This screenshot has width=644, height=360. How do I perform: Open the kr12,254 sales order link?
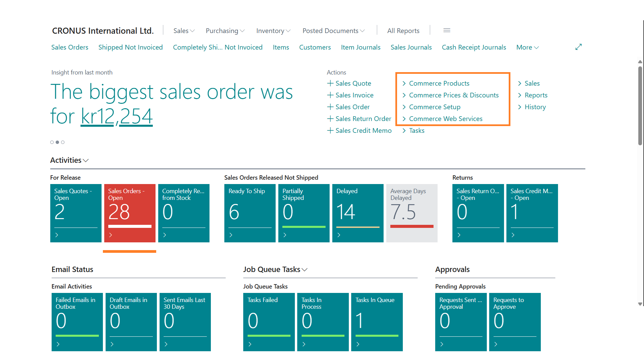pos(117,116)
